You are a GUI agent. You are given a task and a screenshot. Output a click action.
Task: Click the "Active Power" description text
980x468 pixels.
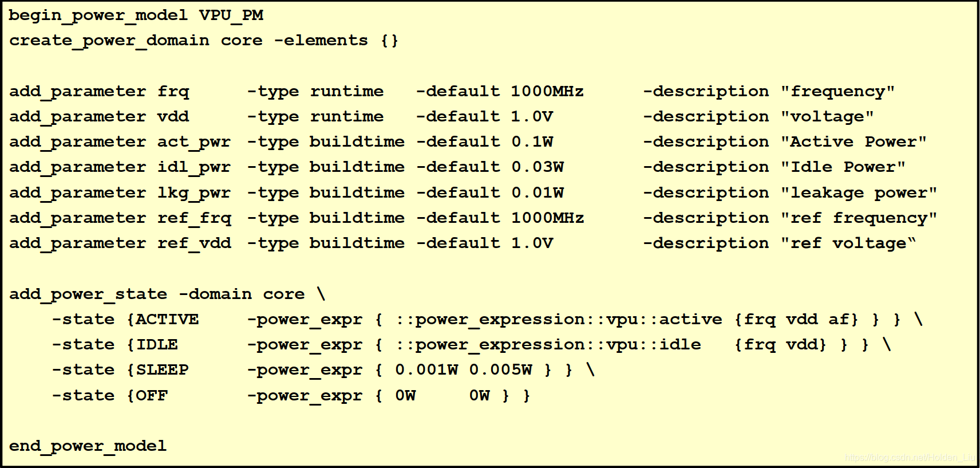pos(853,142)
